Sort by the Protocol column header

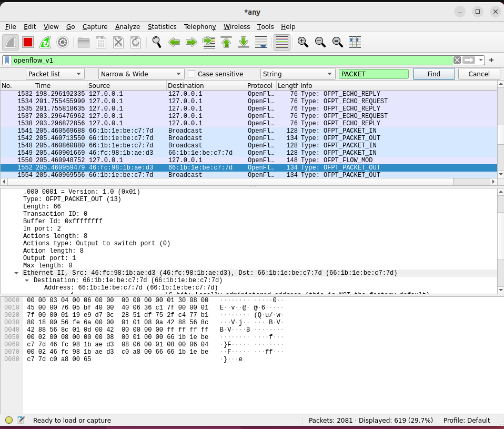pos(260,86)
